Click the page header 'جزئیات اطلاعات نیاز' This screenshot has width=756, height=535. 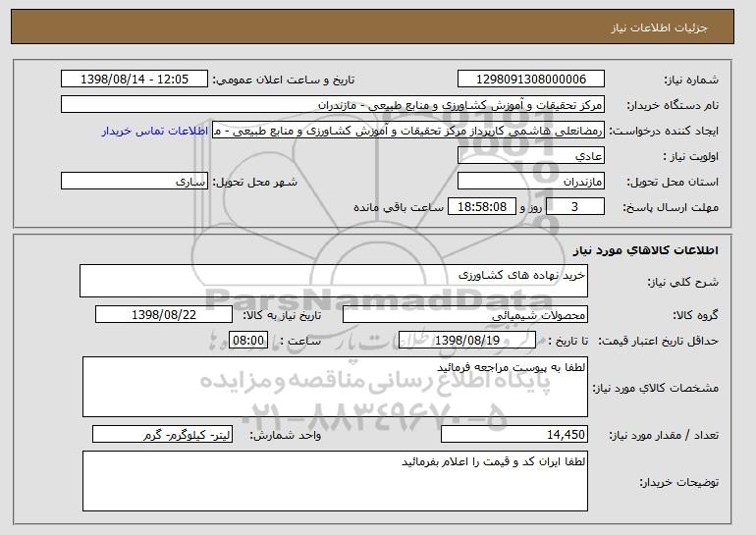659,27
